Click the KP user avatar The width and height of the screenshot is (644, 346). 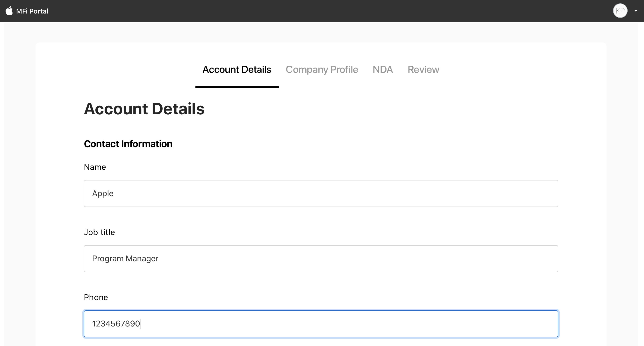pos(620,11)
